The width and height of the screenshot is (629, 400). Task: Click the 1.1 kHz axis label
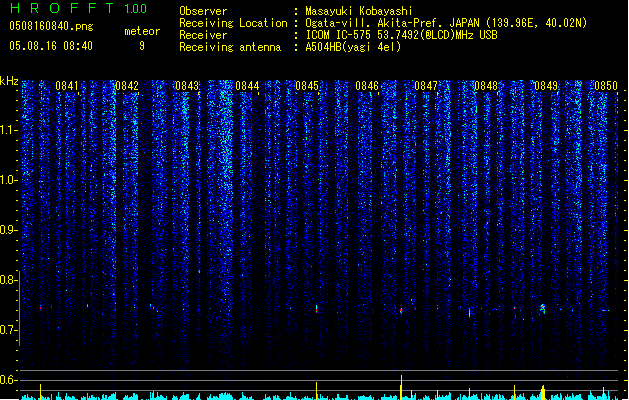tap(8, 130)
